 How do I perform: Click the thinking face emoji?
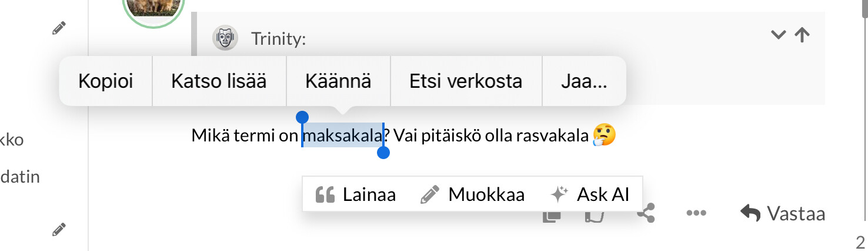[x=605, y=136]
